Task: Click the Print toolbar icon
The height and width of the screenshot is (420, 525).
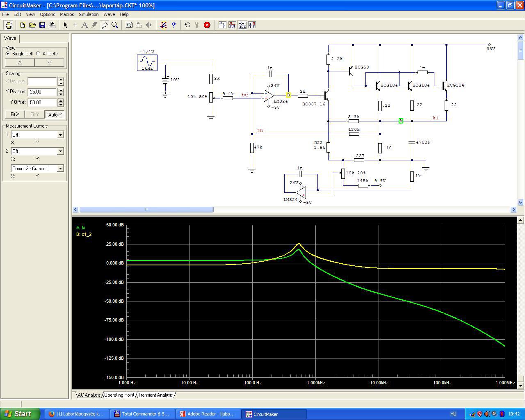Action: click(x=52, y=25)
